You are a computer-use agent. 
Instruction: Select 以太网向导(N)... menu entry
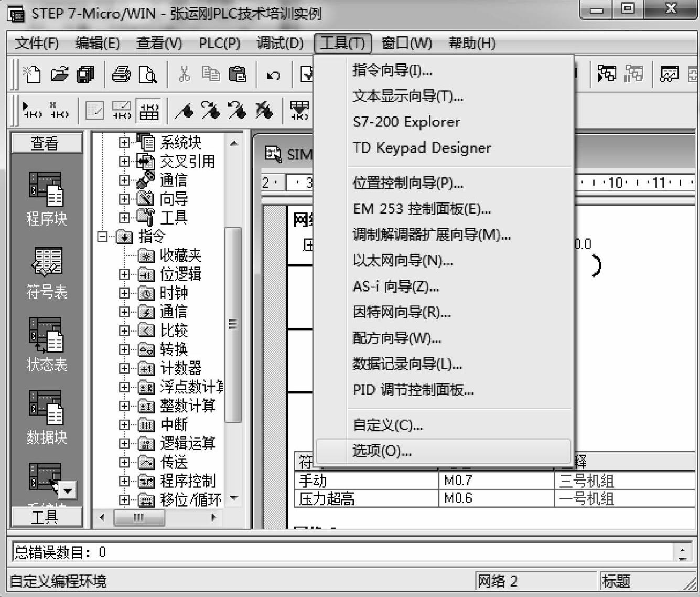(443, 261)
